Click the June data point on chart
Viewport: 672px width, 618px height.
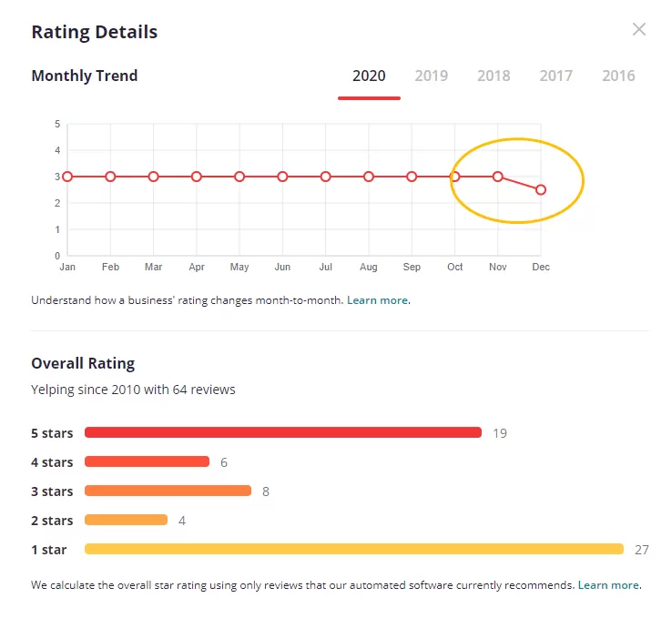pyautogui.click(x=282, y=177)
